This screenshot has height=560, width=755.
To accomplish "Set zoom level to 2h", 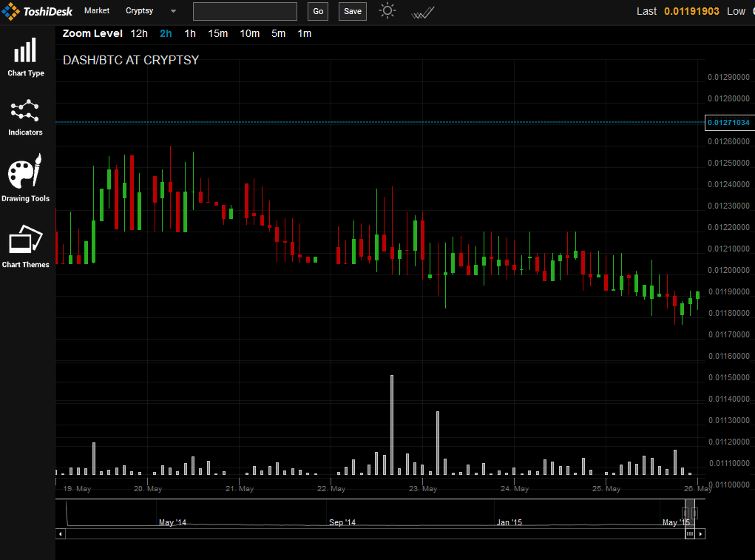I will 166,34.
